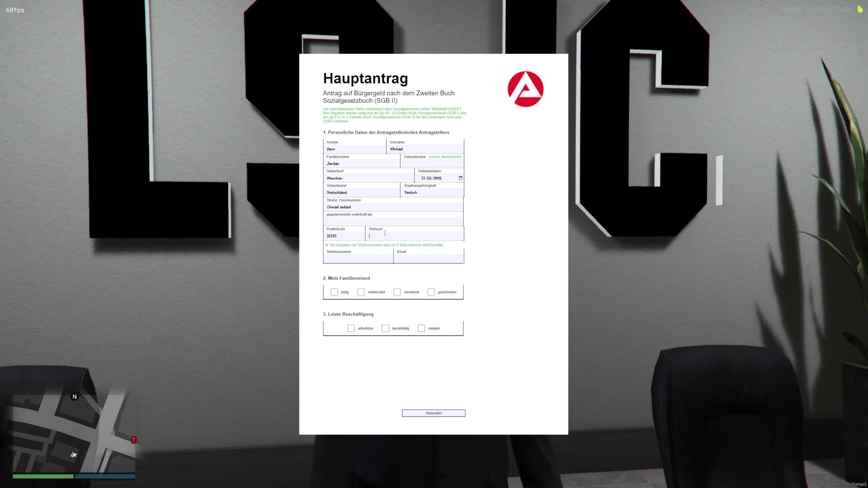Click the green health bar
Viewport: 868px width, 488px height.
point(43,476)
